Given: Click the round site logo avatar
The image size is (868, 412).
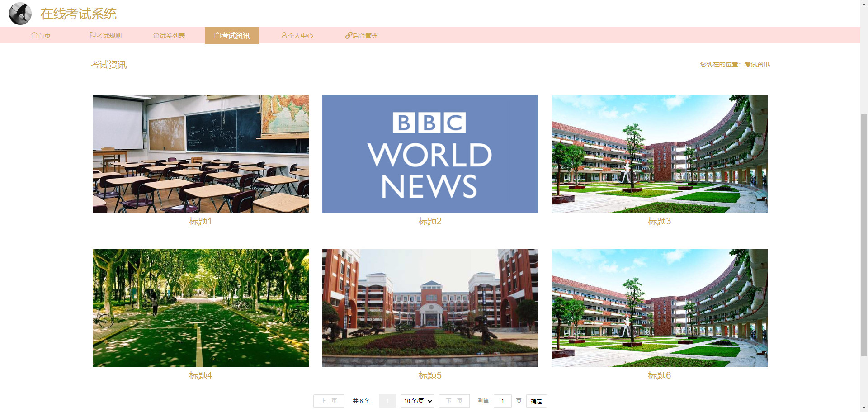Looking at the screenshot, I should tap(20, 14).
